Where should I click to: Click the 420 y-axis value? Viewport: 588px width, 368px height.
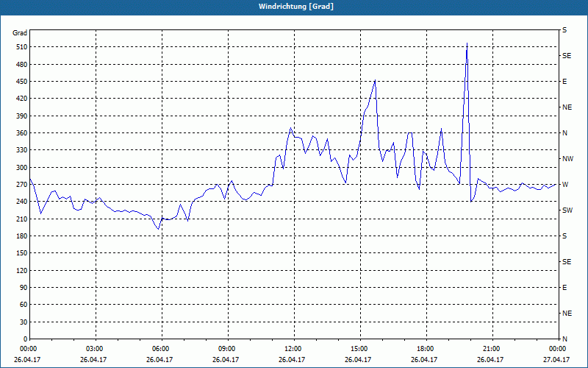(22, 99)
